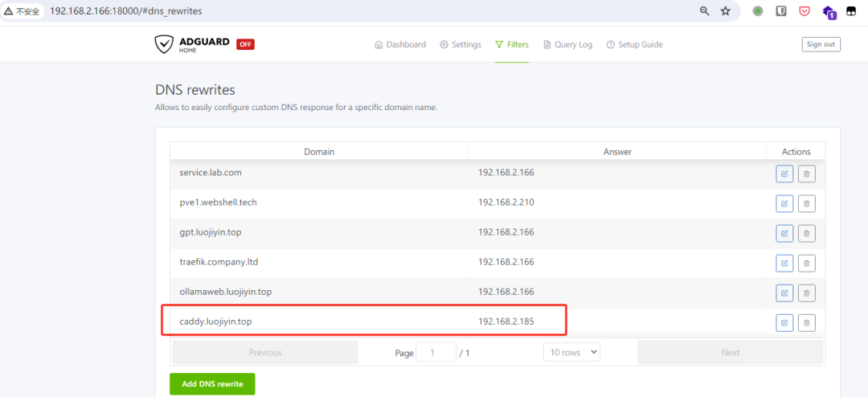Open the Filters menu
The height and width of the screenshot is (397, 868).
(x=512, y=45)
